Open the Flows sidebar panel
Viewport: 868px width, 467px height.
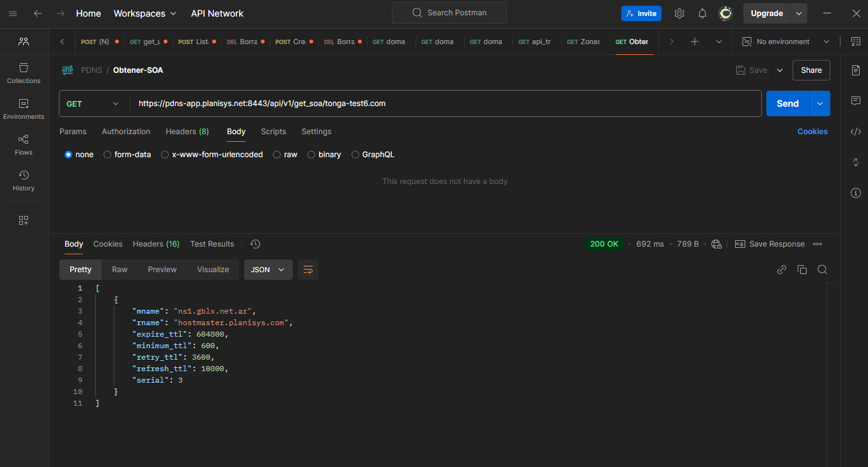pyautogui.click(x=24, y=145)
